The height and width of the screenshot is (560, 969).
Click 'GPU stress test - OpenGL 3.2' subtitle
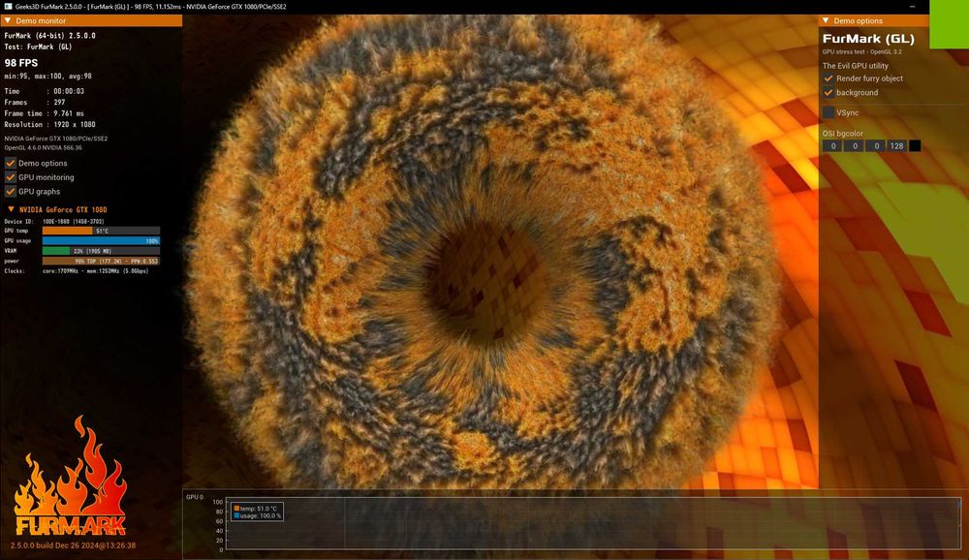861,52
